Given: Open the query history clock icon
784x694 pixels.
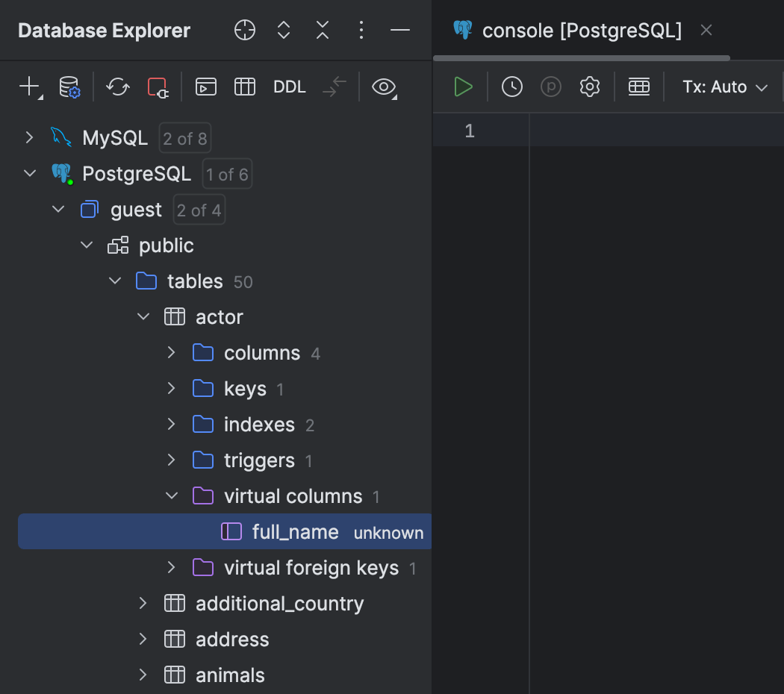Looking at the screenshot, I should (511, 87).
